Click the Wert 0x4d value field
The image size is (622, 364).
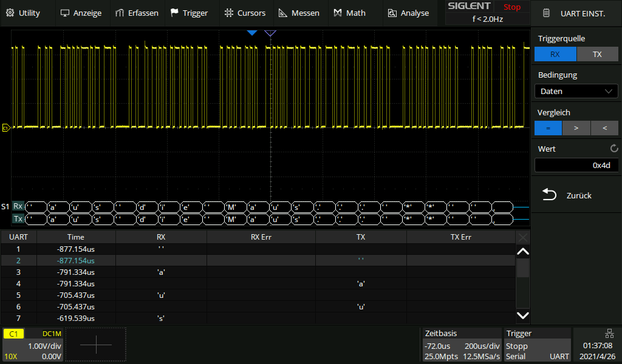(576, 165)
